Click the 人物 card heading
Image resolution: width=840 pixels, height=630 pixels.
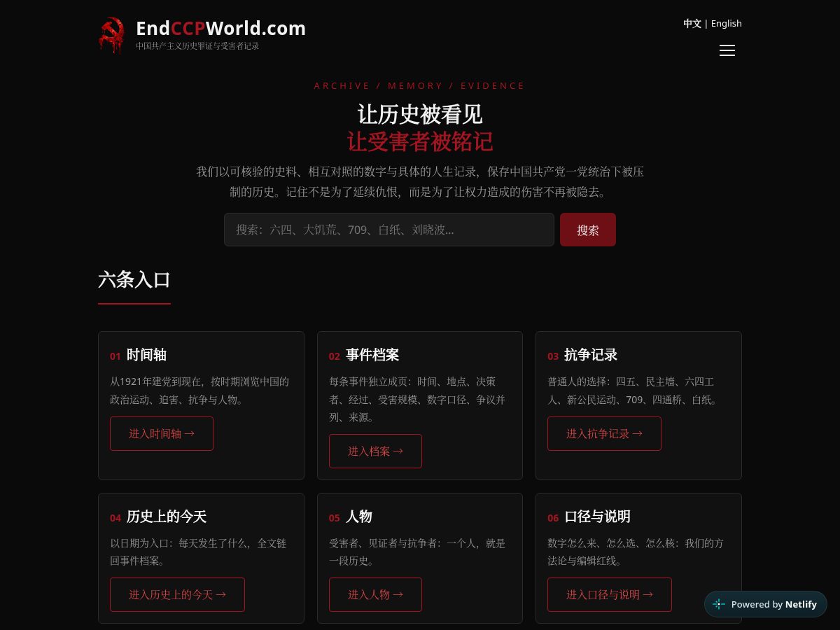(x=359, y=517)
